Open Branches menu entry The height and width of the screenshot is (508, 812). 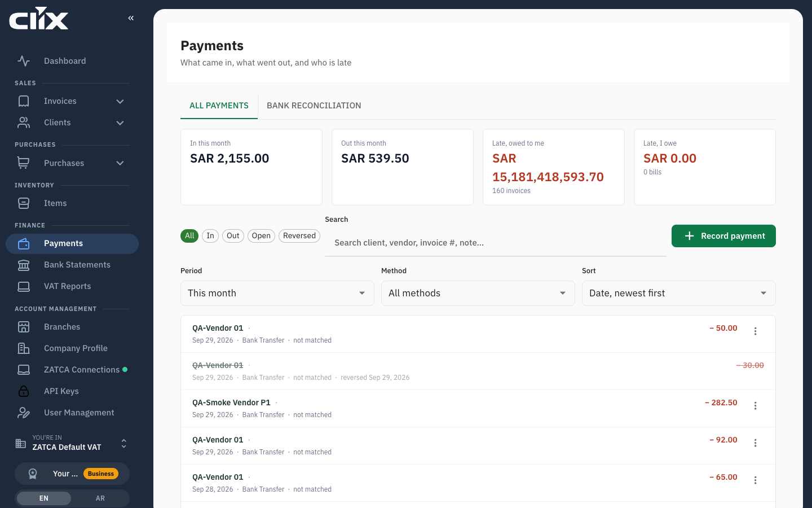pyautogui.click(x=72, y=327)
